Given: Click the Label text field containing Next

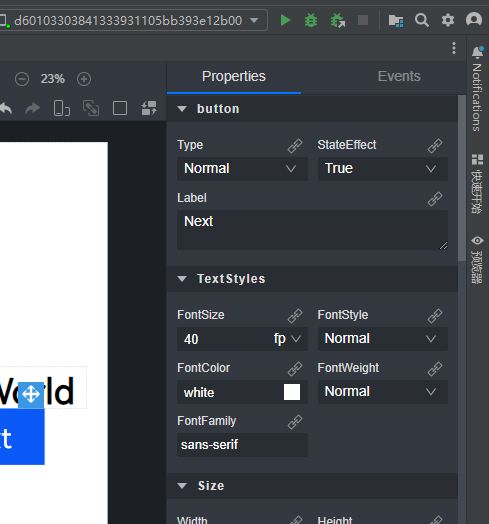Looking at the screenshot, I should [x=312, y=230].
